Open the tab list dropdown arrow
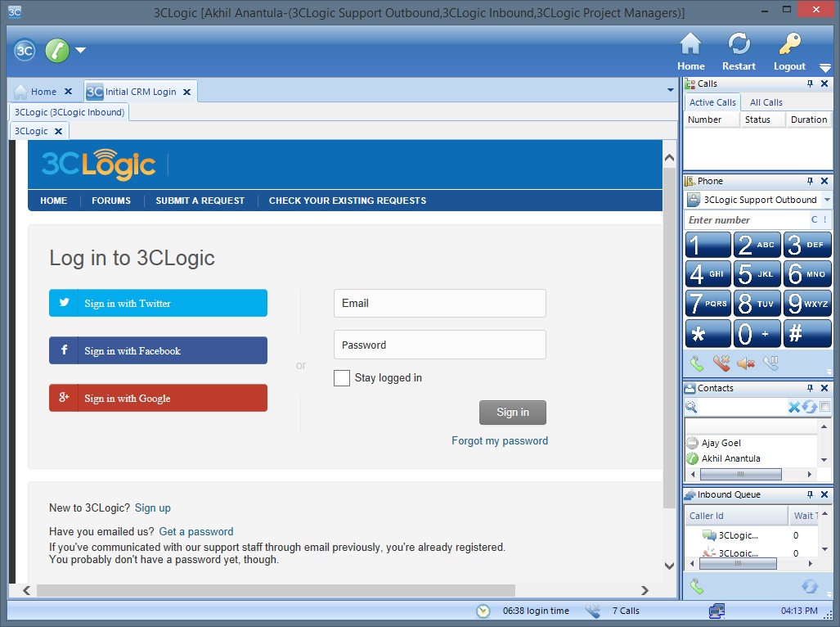This screenshot has height=627, width=840. pos(671,89)
